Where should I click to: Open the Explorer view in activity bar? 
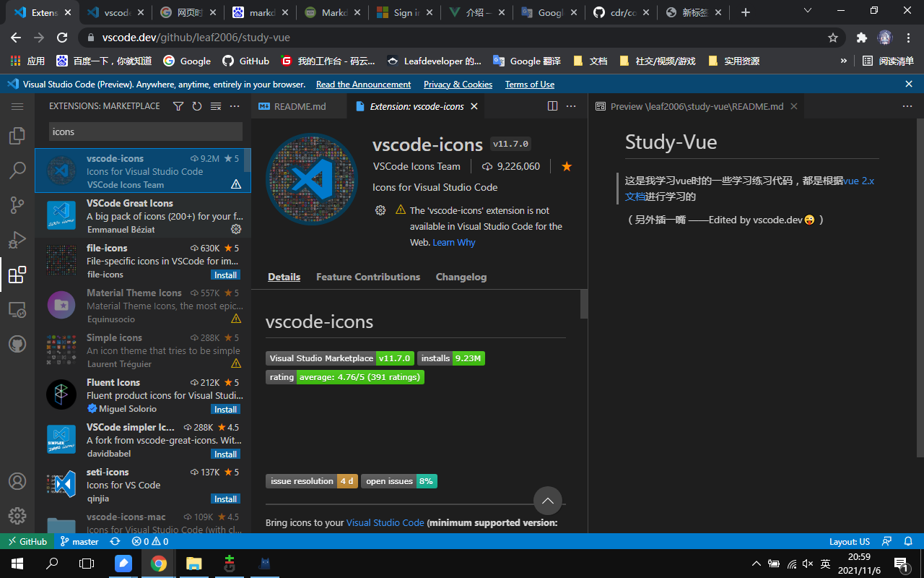(17, 136)
